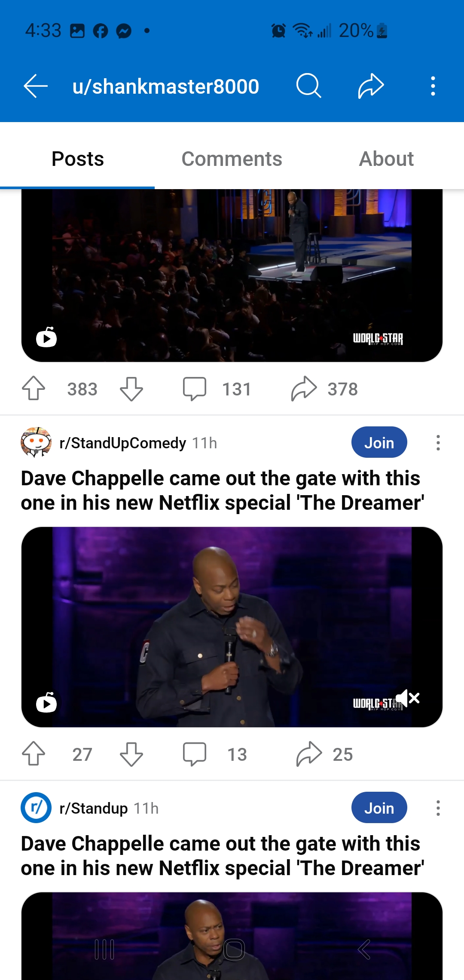
Task: Downvote the post with 383 votes
Action: point(131,389)
